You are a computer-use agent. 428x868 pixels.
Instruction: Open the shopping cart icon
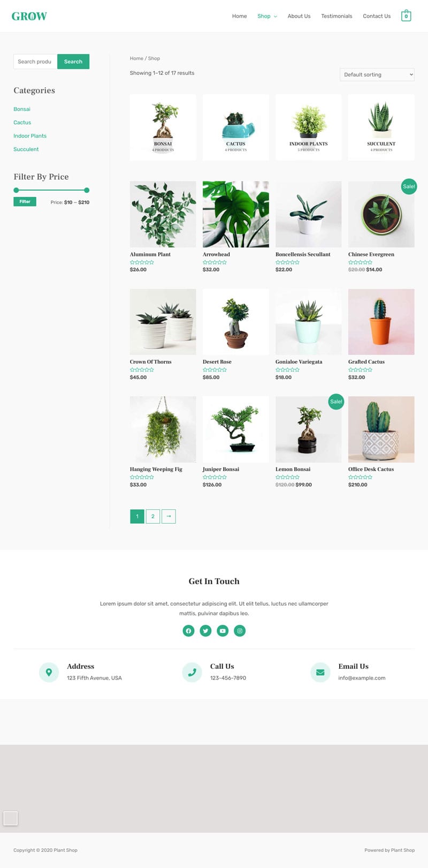point(406,16)
